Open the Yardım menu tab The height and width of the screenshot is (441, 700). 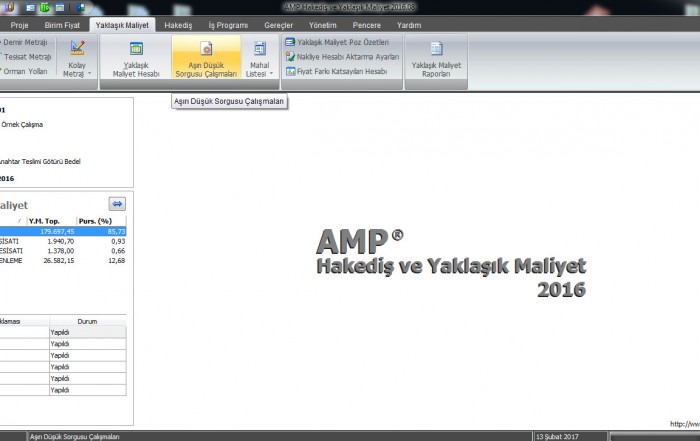point(409,23)
